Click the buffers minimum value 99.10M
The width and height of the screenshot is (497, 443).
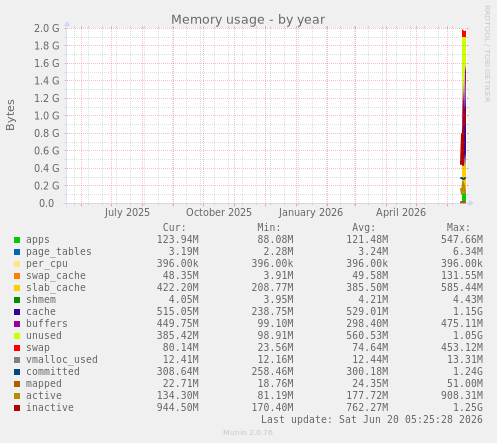pyautogui.click(x=275, y=324)
